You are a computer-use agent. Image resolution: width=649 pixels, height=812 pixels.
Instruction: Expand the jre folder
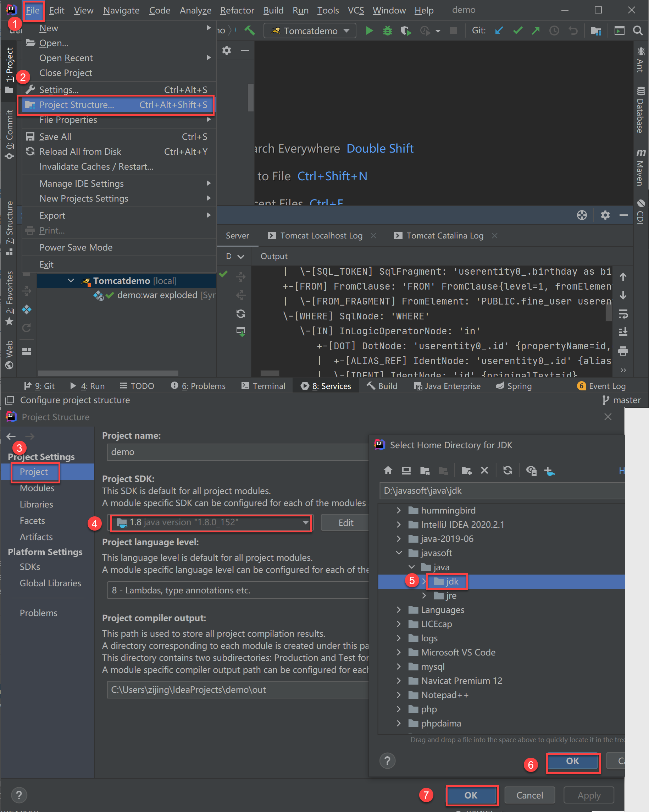[424, 596]
